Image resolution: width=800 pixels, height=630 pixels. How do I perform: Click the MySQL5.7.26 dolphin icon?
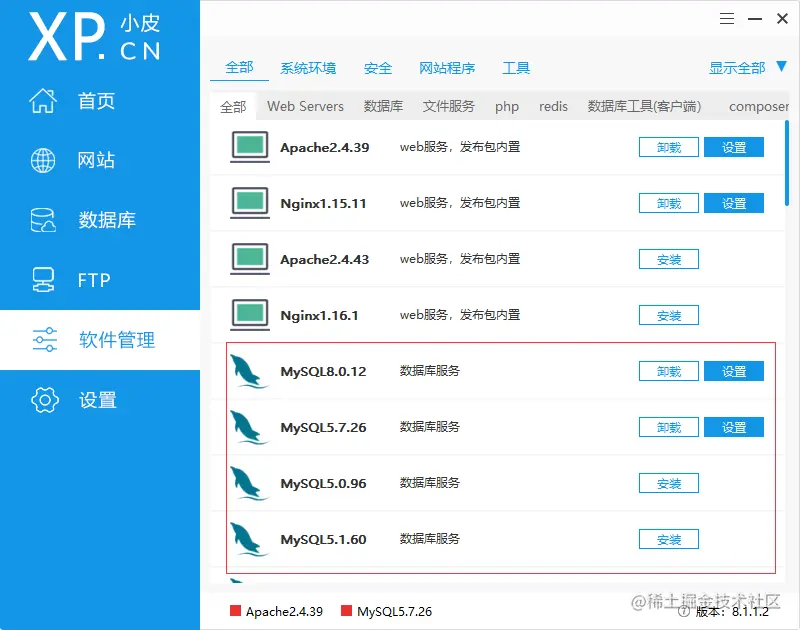248,427
